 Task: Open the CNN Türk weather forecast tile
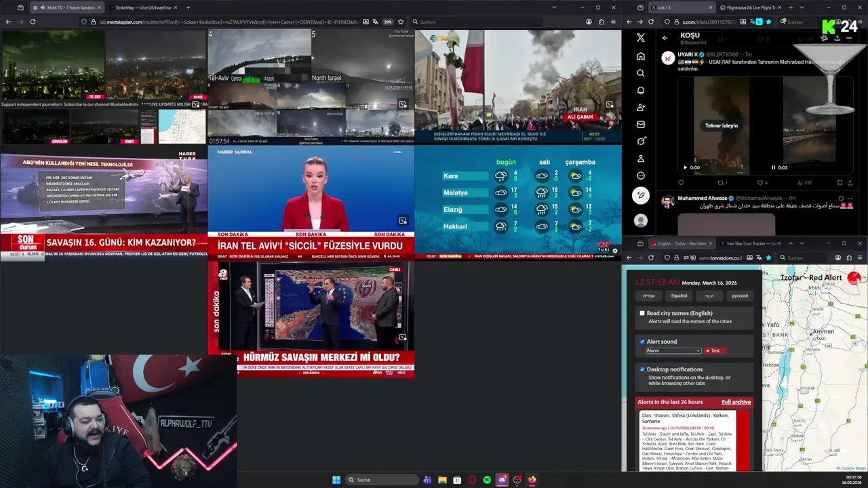[x=518, y=202]
